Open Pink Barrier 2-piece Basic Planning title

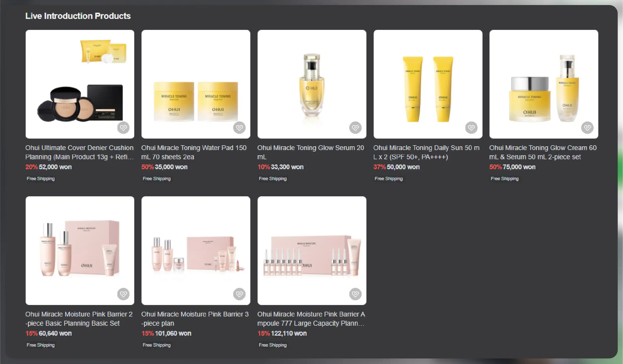pos(79,319)
